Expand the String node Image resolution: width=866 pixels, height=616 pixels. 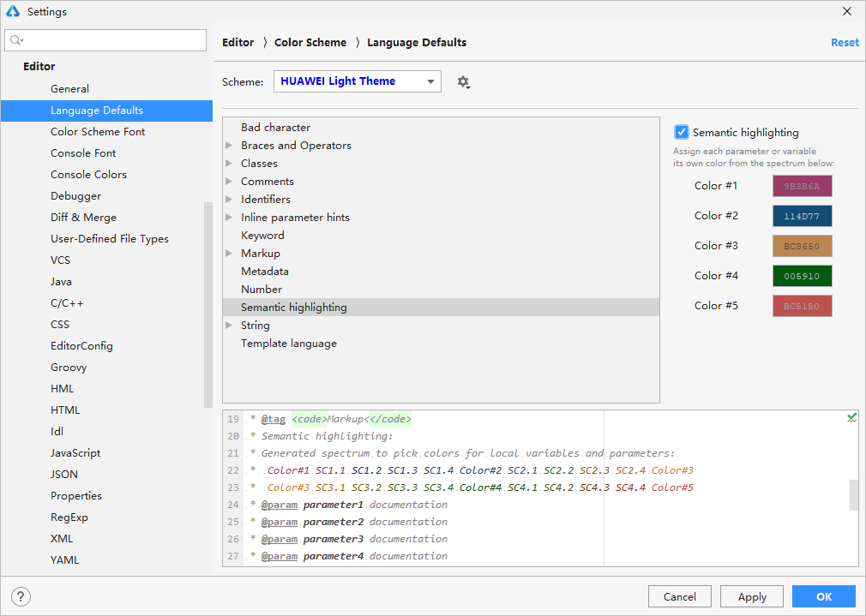click(x=229, y=325)
